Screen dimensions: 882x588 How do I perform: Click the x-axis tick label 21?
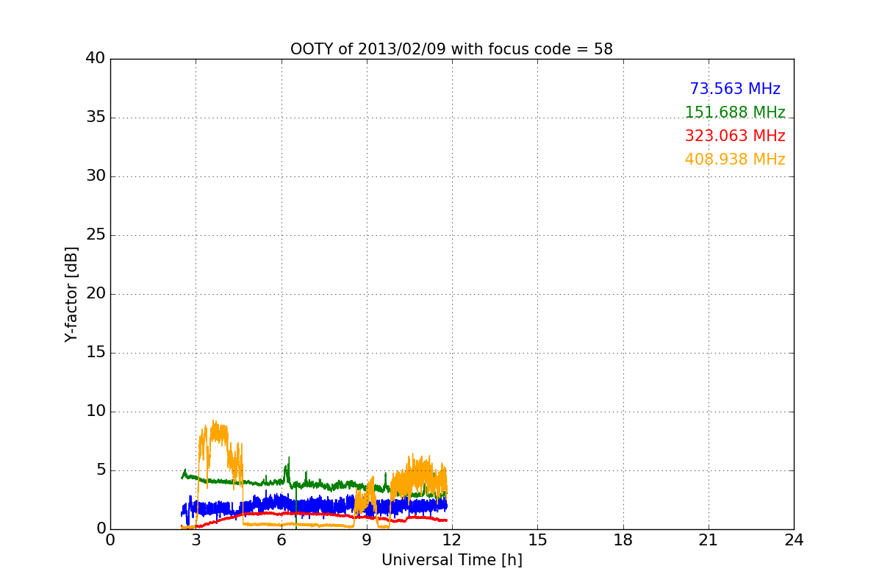tap(709, 540)
